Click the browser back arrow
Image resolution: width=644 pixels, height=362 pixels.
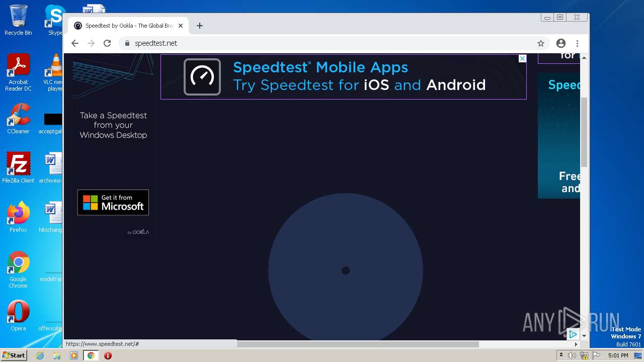(75, 43)
